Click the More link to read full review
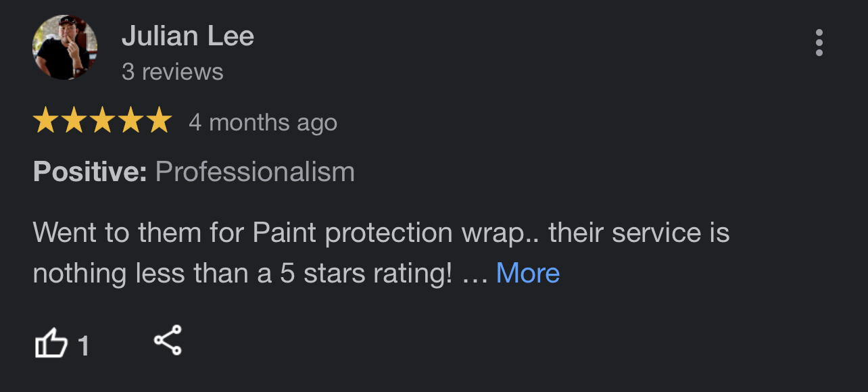This screenshot has height=392, width=868. (x=527, y=272)
